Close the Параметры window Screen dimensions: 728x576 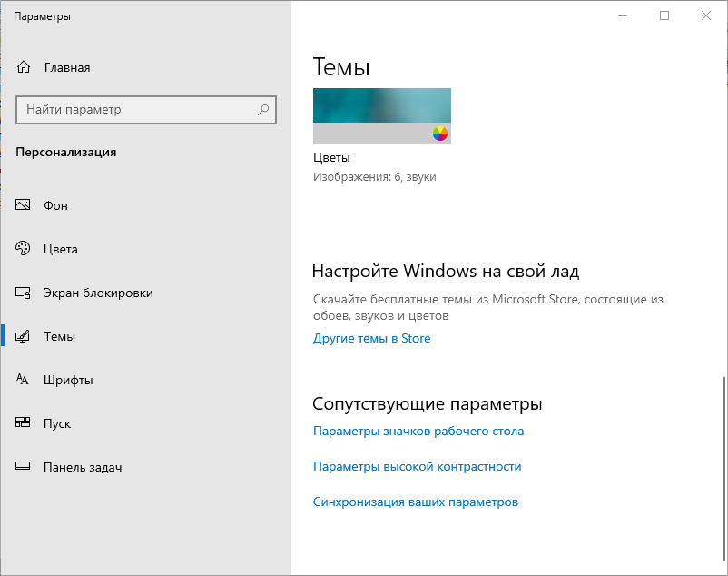coord(706,15)
